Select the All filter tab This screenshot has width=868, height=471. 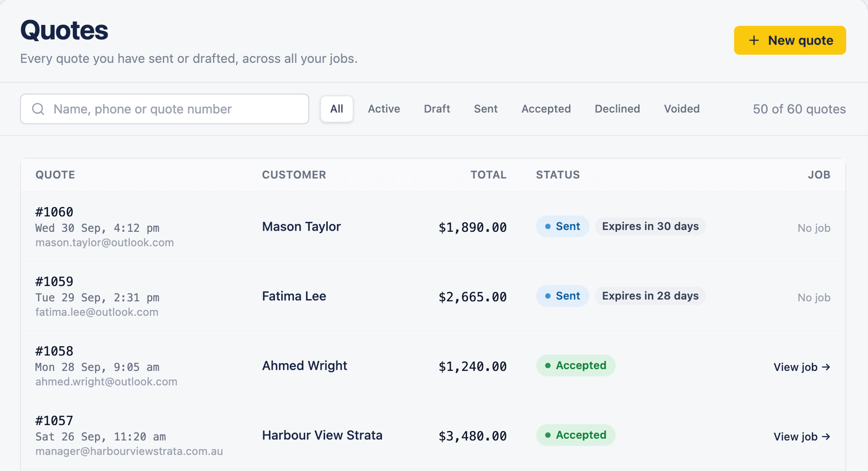[336, 109]
